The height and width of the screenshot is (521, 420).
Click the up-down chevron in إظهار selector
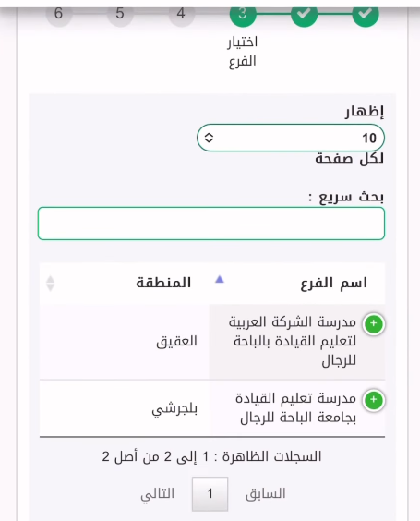point(209,138)
